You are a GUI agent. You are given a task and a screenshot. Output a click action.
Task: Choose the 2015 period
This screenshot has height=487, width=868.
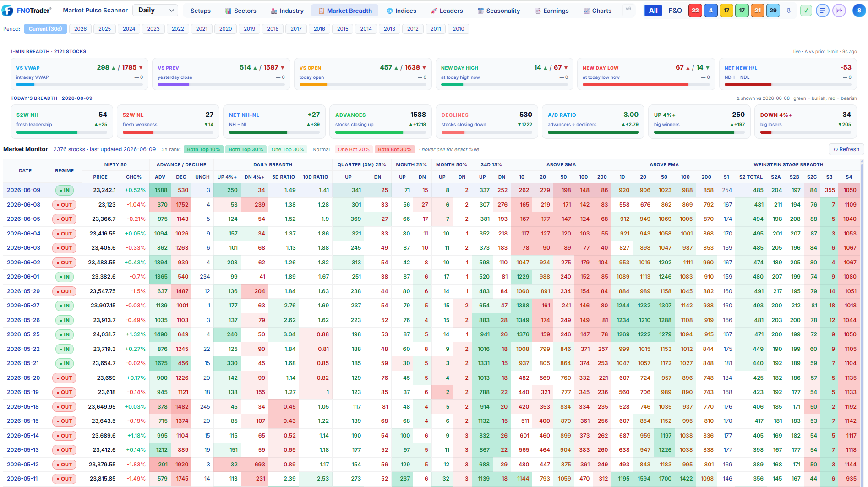(343, 29)
